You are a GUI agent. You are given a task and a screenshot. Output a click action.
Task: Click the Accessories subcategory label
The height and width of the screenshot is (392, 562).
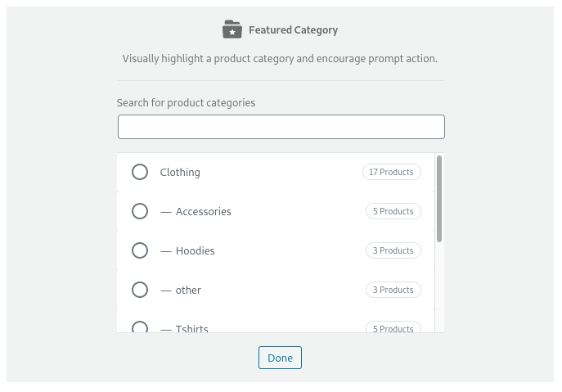(x=203, y=211)
